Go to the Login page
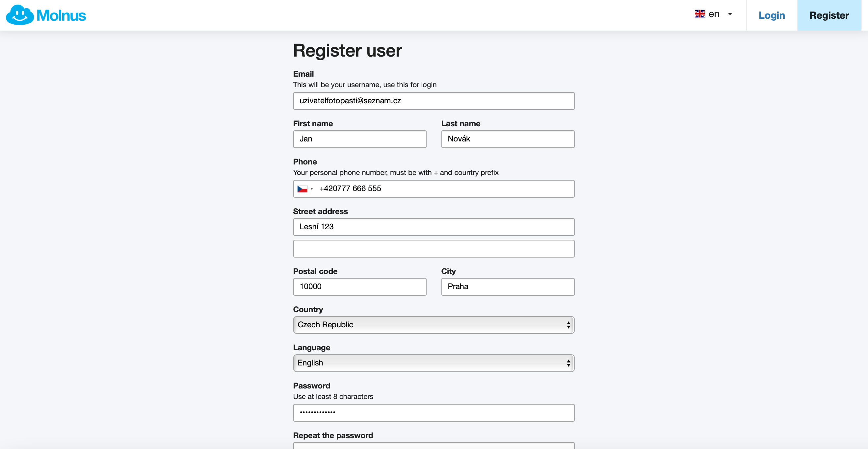This screenshot has width=868, height=449. [x=772, y=15]
